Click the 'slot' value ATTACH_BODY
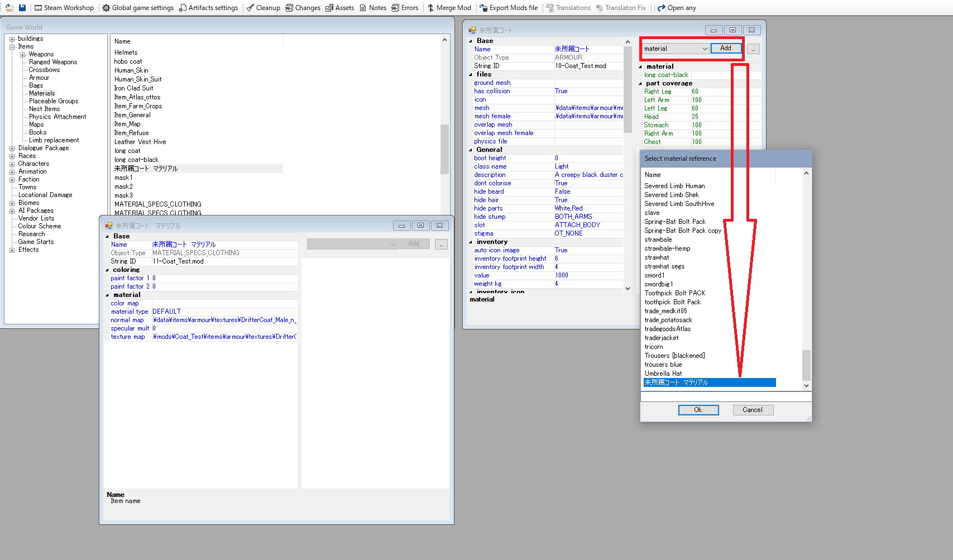 tap(588, 225)
